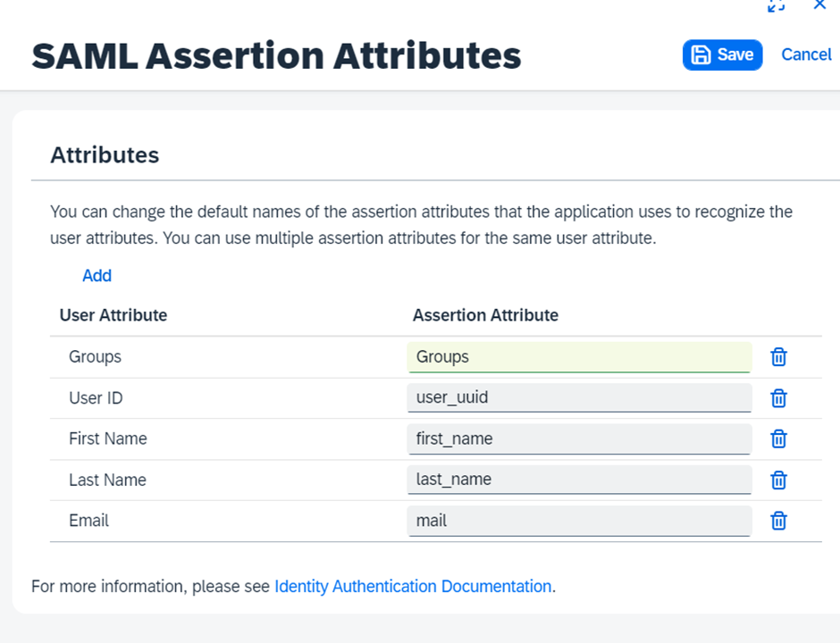The width and height of the screenshot is (840, 643).
Task: Remove the Last Name attribute mapping
Action: [x=778, y=480]
